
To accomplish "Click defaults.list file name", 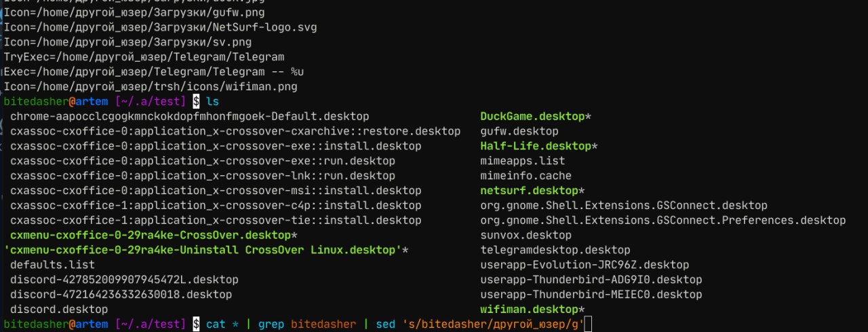I will 53,265.
